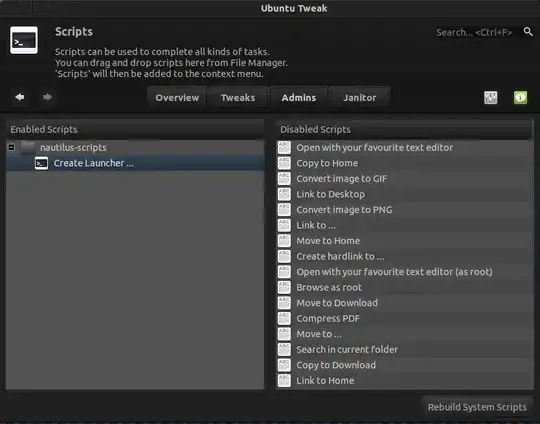The image size is (540, 424).
Task: Click the search magnifier icon
Action: (528, 32)
